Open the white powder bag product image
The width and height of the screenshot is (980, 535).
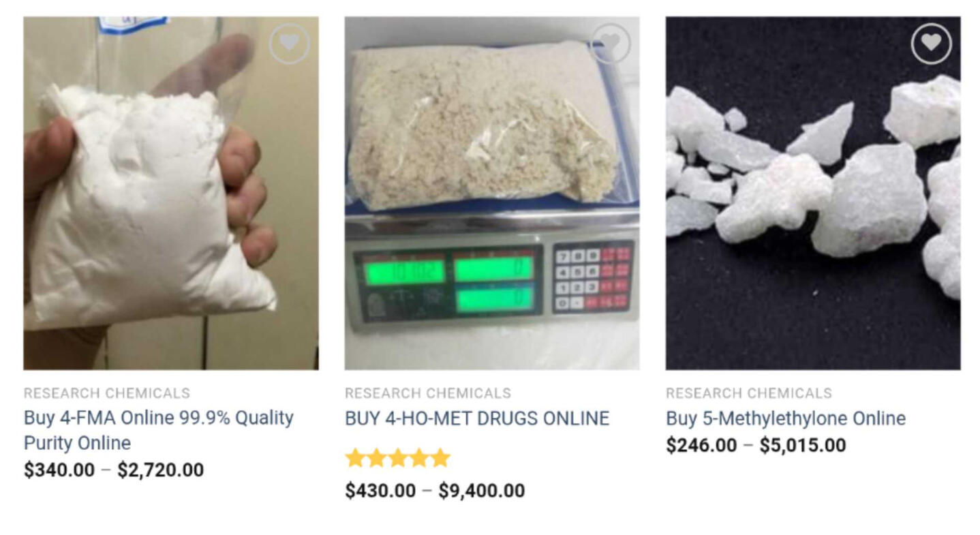tap(171, 194)
